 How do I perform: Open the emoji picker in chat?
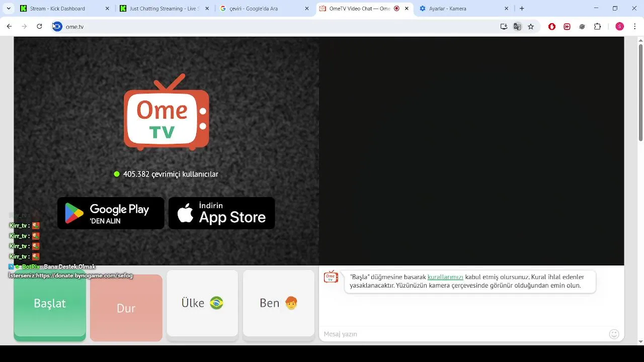coord(614,334)
